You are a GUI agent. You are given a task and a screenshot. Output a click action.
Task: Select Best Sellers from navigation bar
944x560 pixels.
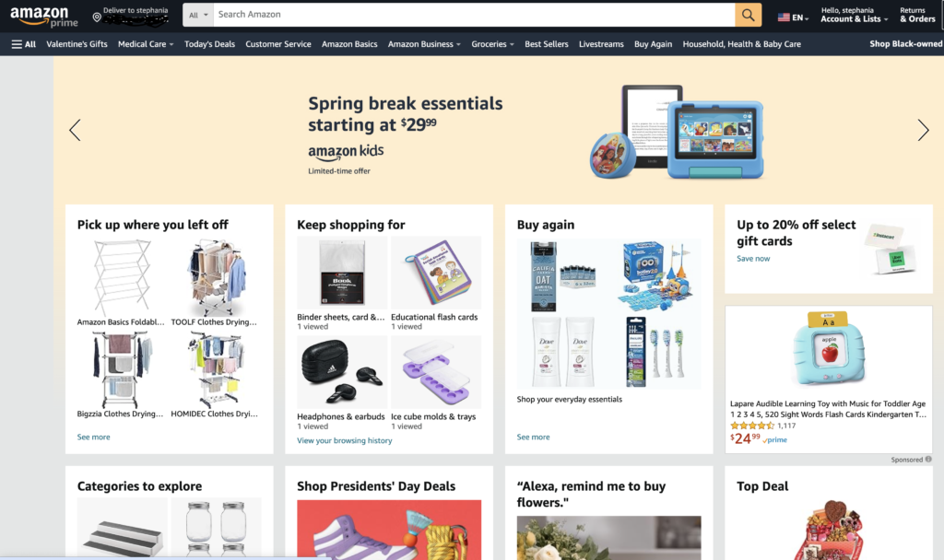(x=546, y=44)
